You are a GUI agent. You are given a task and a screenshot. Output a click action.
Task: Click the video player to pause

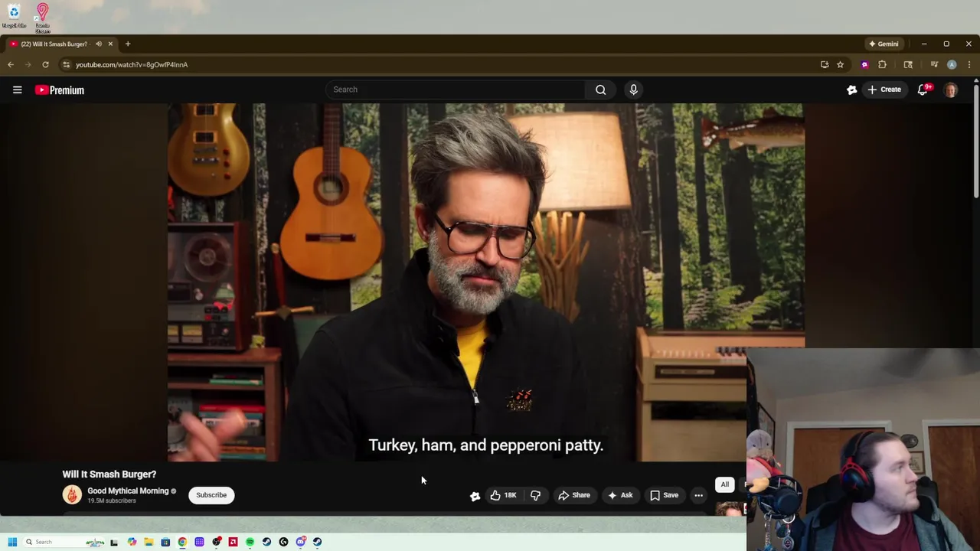click(486, 282)
